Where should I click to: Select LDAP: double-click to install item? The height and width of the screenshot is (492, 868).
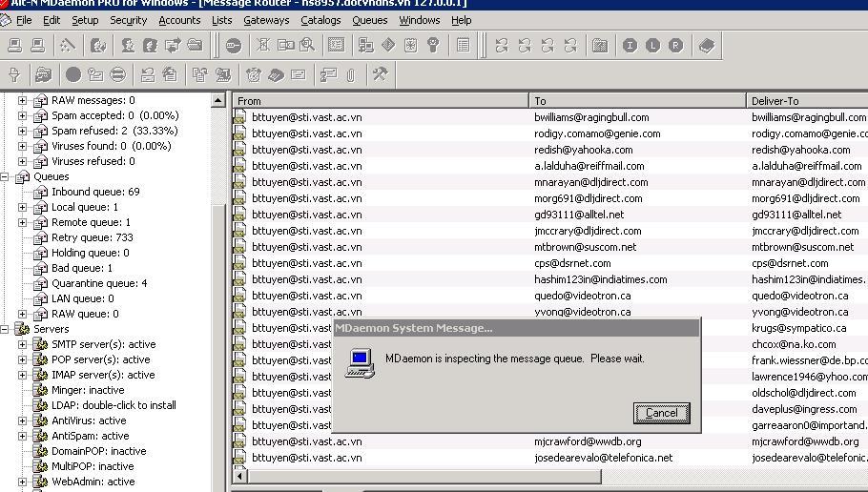pyautogui.click(x=114, y=405)
